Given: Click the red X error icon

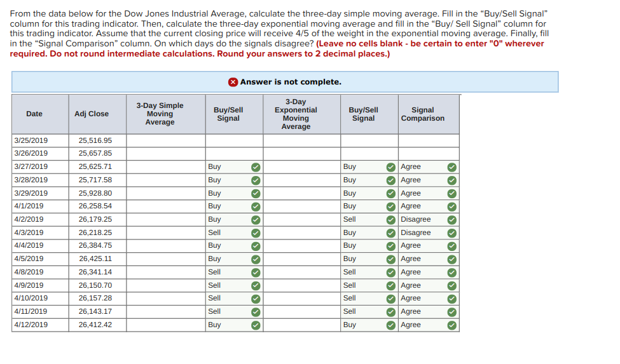Looking at the screenshot, I should point(233,82).
